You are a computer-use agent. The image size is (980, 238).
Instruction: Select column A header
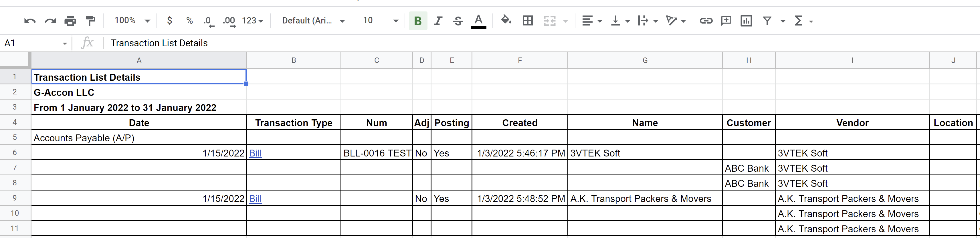point(139,60)
